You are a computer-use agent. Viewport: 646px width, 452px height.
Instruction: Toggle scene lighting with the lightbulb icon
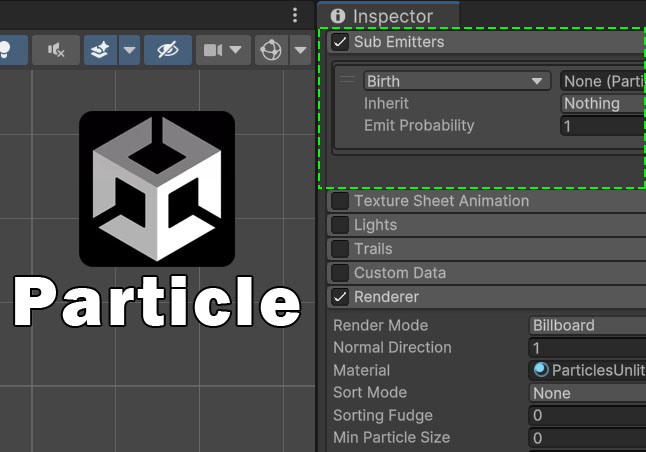(8, 49)
